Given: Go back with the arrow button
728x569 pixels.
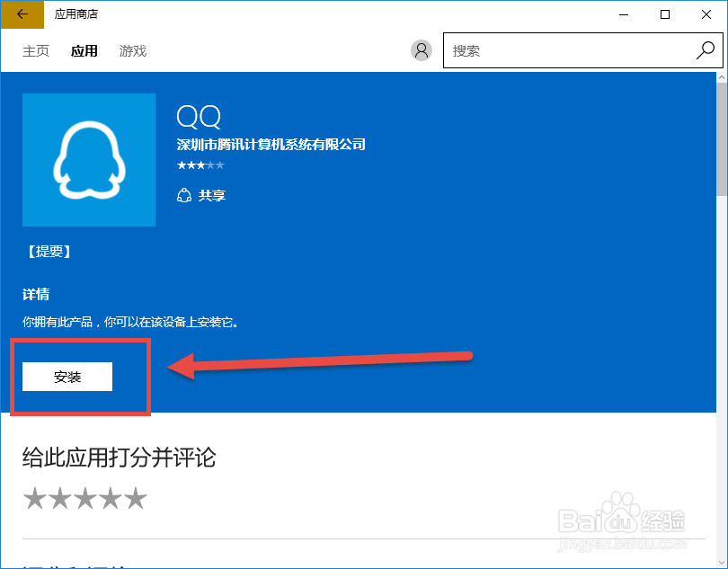Looking at the screenshot, I should tap(22, 14).
